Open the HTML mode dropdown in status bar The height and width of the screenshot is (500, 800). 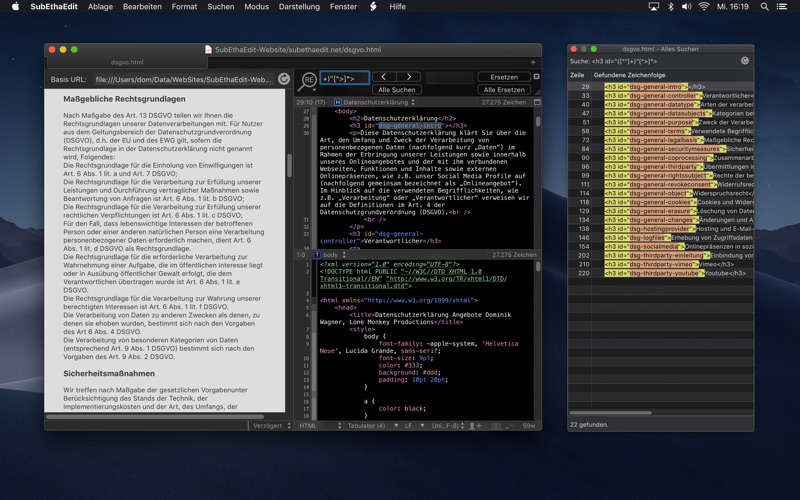320,426
